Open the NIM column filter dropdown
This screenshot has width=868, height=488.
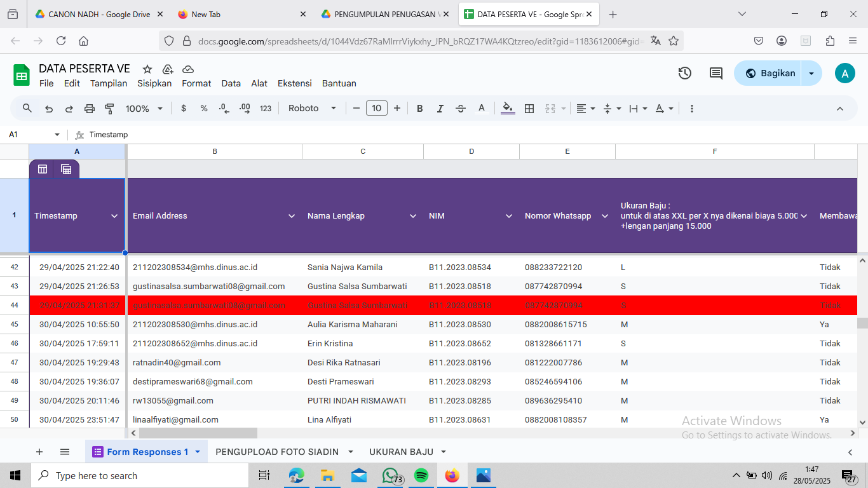tap(509, 216)
